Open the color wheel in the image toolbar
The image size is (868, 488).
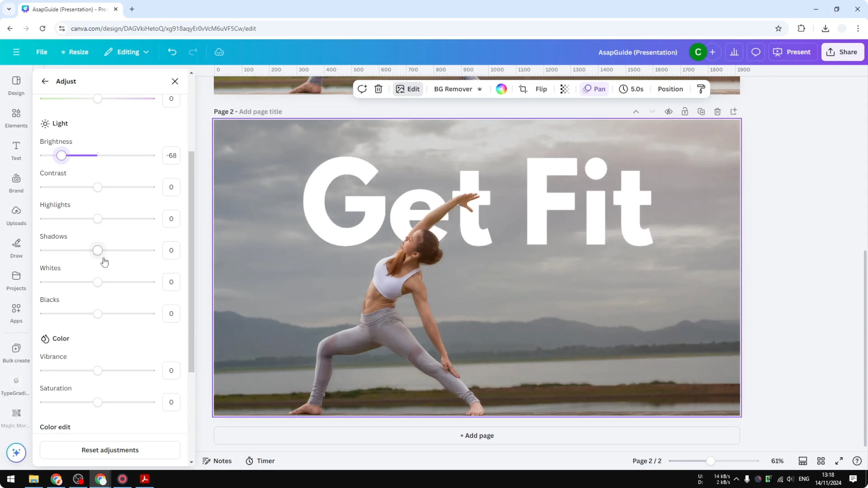pyautogui.click(x=501, y=89)
